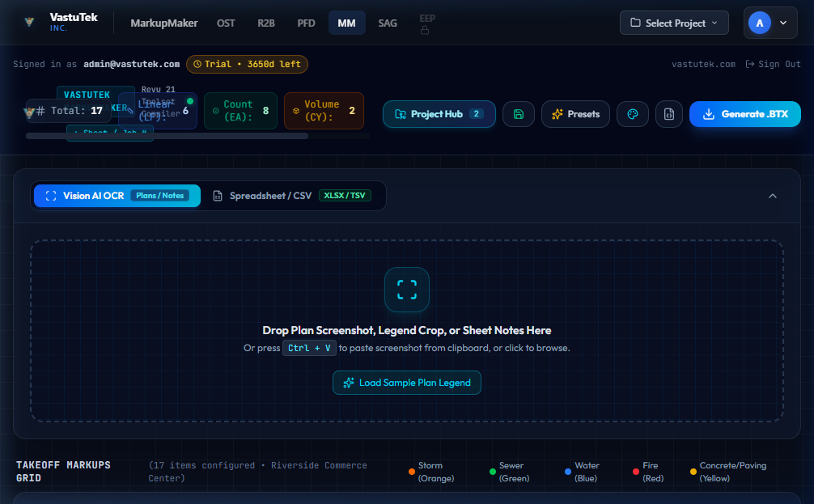Click the horizontal scrollbar under the stat chips
Image resolution: width=814 pixels, height=504 pixels.
[x=167, y=136]
